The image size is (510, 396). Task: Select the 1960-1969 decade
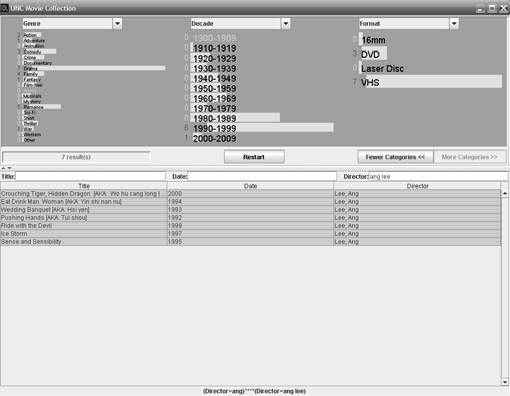tap(214, 98)
